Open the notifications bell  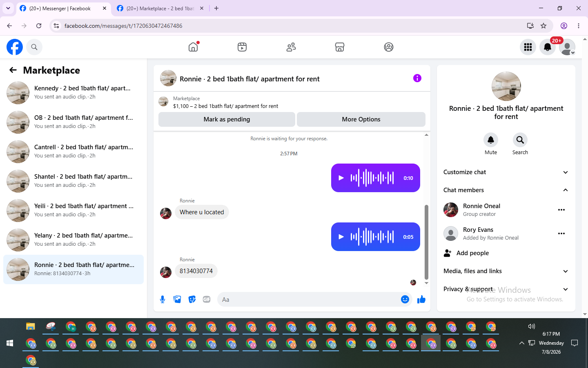[548, 47]
